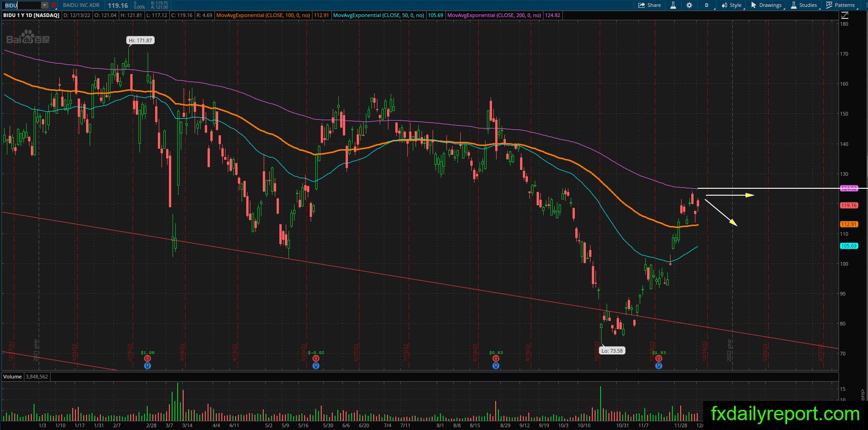Select the orange MovAvgExponential (CLOSE, 100) study label
This screenshot has width=868, height=430.
click(x=263, y=15)
